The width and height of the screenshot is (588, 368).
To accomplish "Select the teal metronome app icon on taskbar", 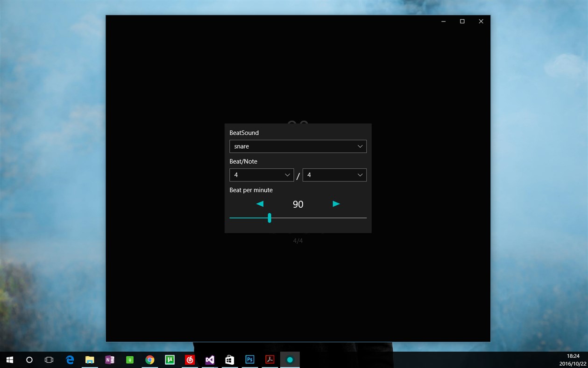I will (x=290, y=360).
